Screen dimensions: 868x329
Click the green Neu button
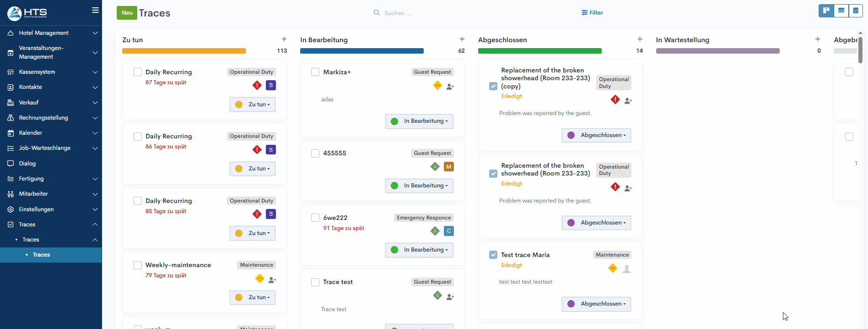(127, 13)
